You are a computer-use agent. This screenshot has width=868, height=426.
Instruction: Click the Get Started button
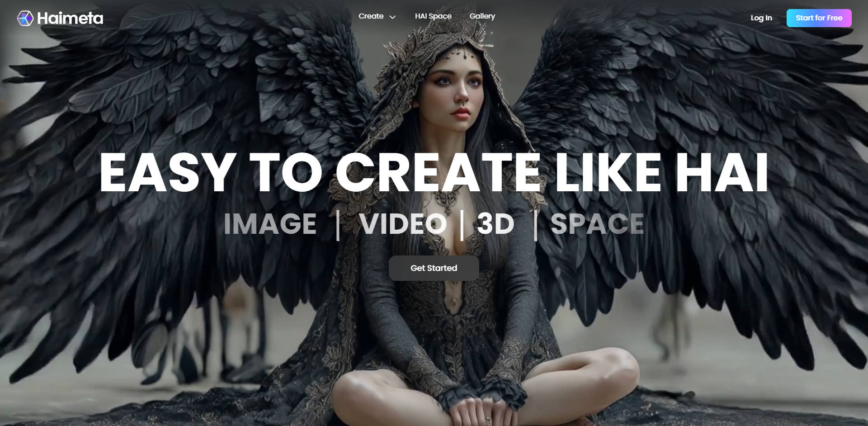(434, 268)
